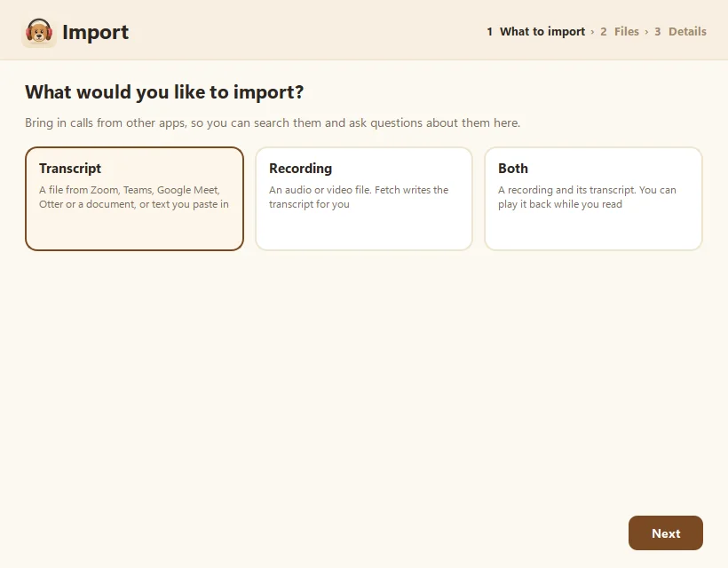Open step 3 Details in the wizard
The width and height of the screenshot is (728, 568).
point(680,32)
